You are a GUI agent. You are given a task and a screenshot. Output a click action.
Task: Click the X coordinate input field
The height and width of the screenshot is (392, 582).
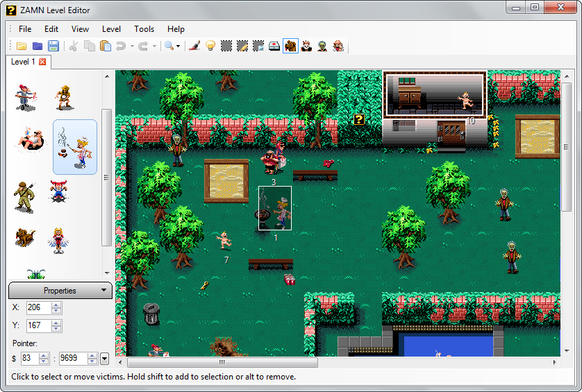pos(38,307)
